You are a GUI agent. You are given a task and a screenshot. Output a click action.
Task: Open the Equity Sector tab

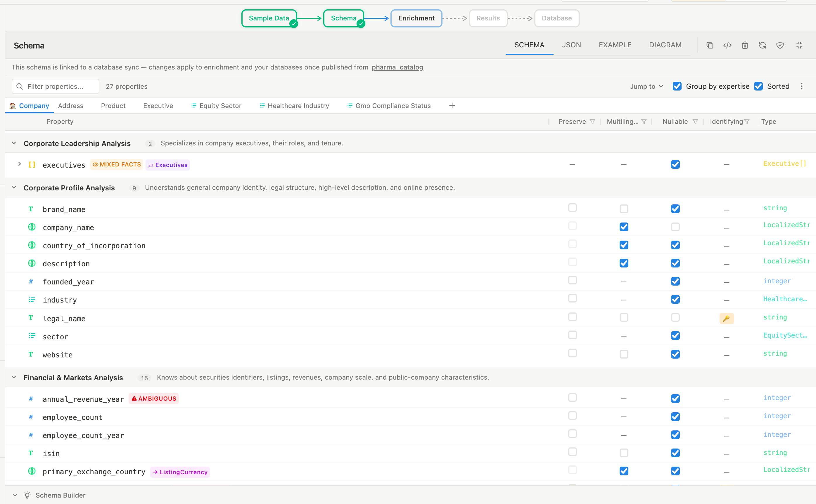coord(216,106)
